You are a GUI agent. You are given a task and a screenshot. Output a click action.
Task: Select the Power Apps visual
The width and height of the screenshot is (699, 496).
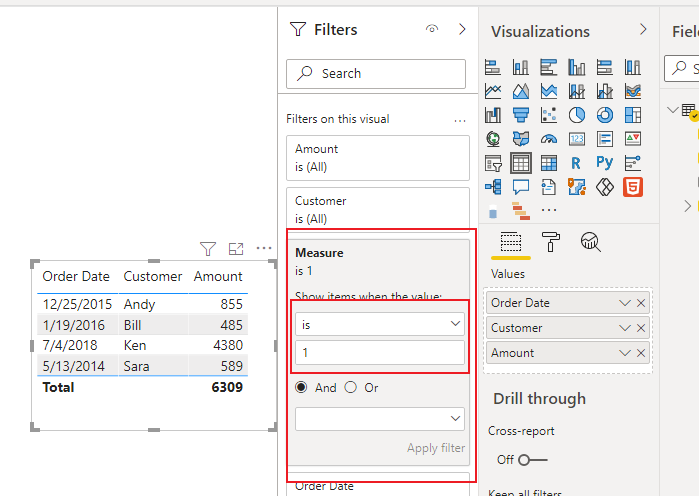pyautogui.click(x=605, y=187)
